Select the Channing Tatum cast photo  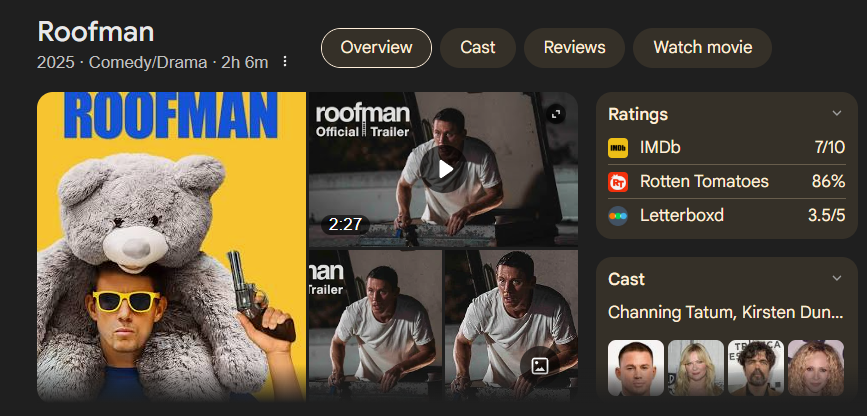[x=636, y=368]
